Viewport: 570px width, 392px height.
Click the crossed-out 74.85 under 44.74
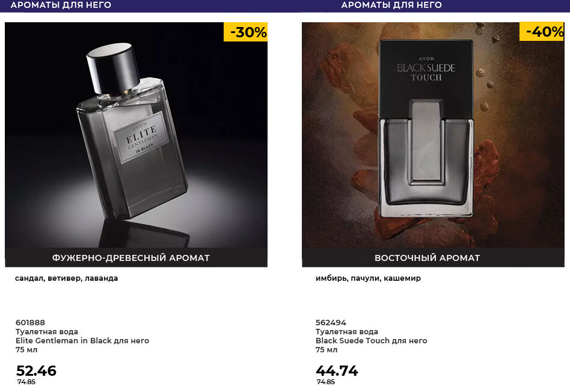(326, 382)
